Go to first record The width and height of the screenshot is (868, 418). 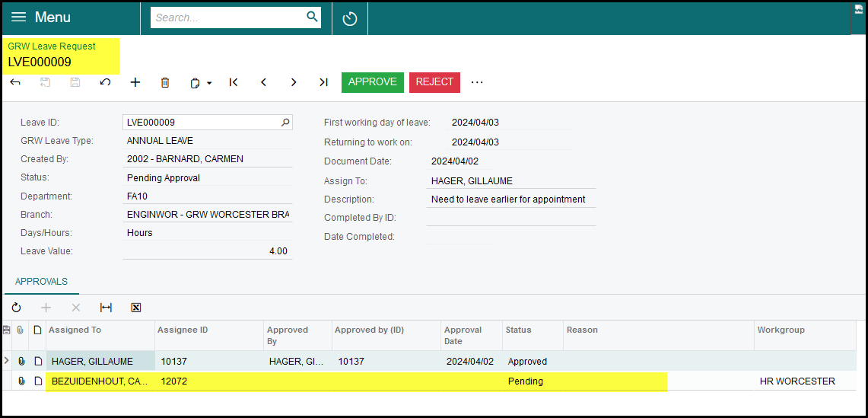[x=234, y=82]
